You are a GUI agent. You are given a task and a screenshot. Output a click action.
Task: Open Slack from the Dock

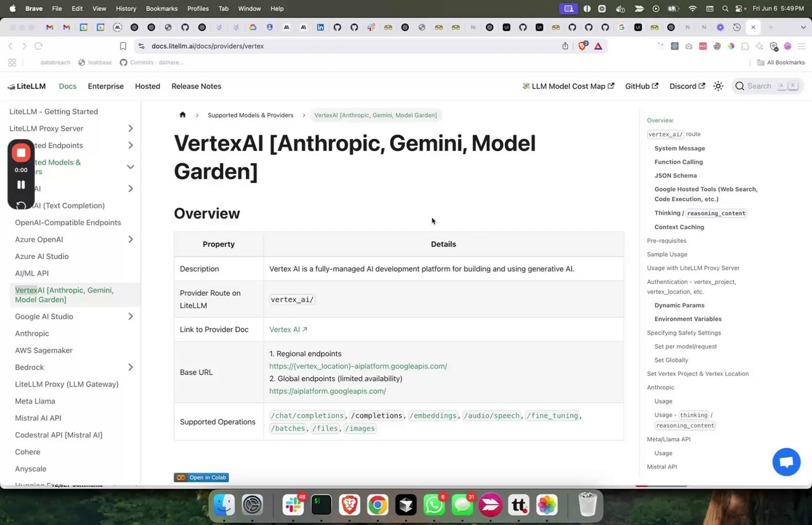pyautogui.click(x=293, y=505)
